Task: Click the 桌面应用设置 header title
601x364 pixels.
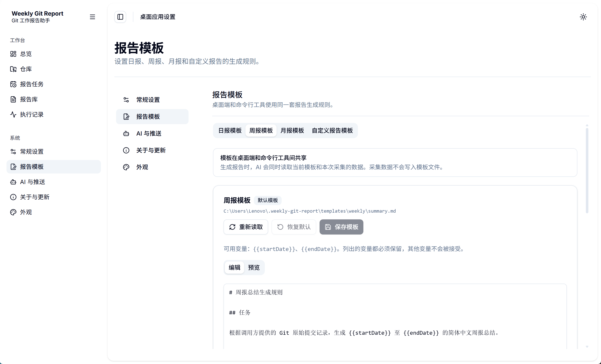Action: (158, 17)
